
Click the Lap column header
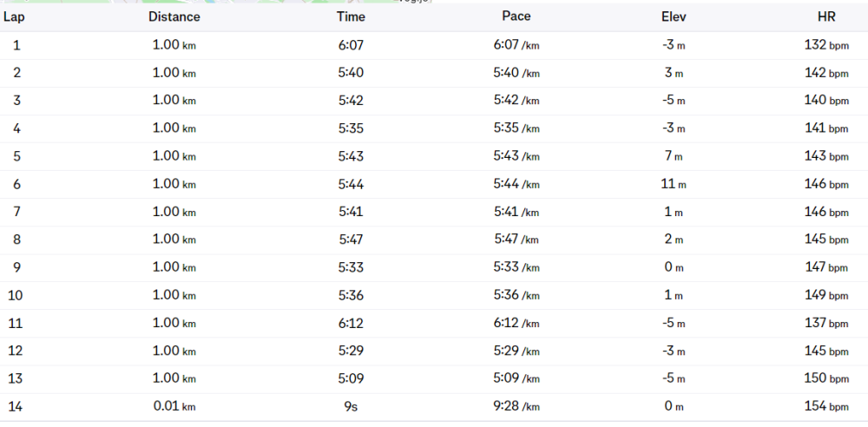tap(14, 17)
